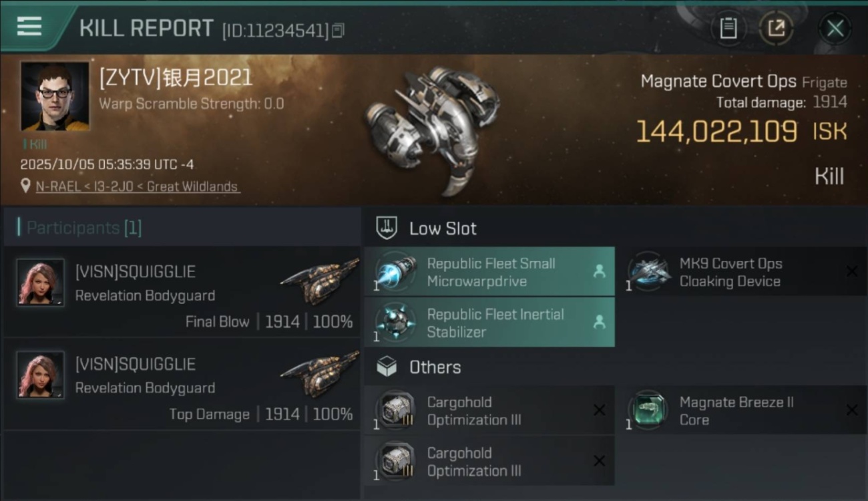Open the hamburger menu icon
This screenshot has width=868, height=501.
[29, 27]
